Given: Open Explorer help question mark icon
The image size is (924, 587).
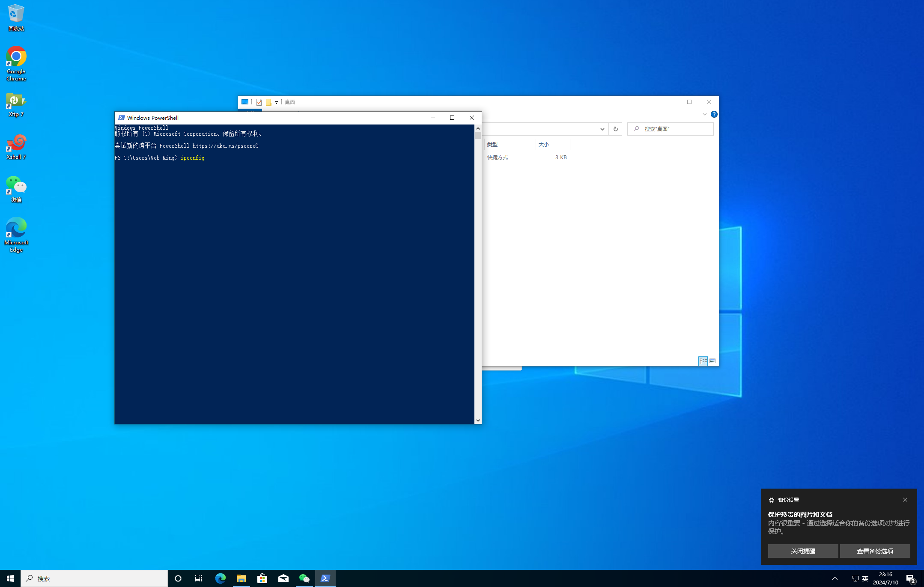Looking at the screenshot, I should click(x=714, y=114).
